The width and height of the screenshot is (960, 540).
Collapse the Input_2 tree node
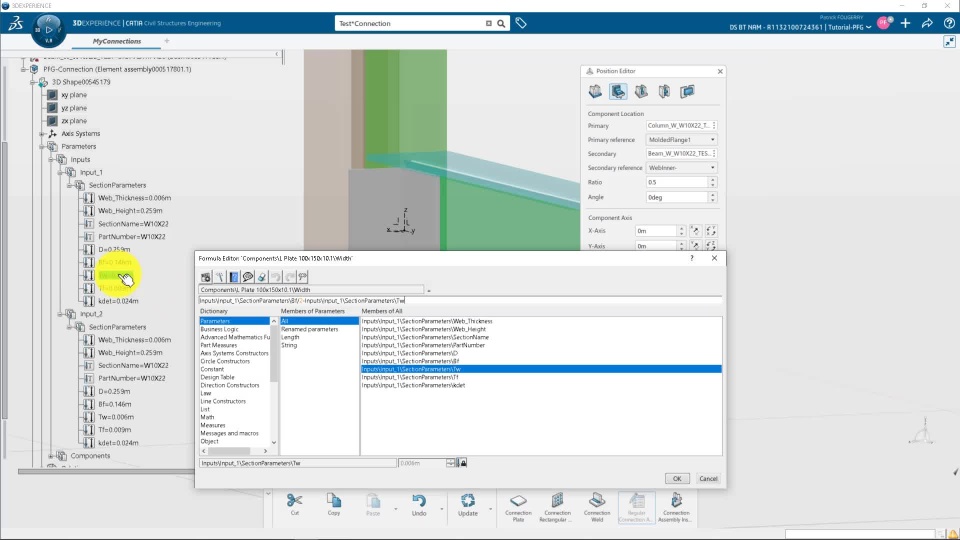(x=60, y=314)
